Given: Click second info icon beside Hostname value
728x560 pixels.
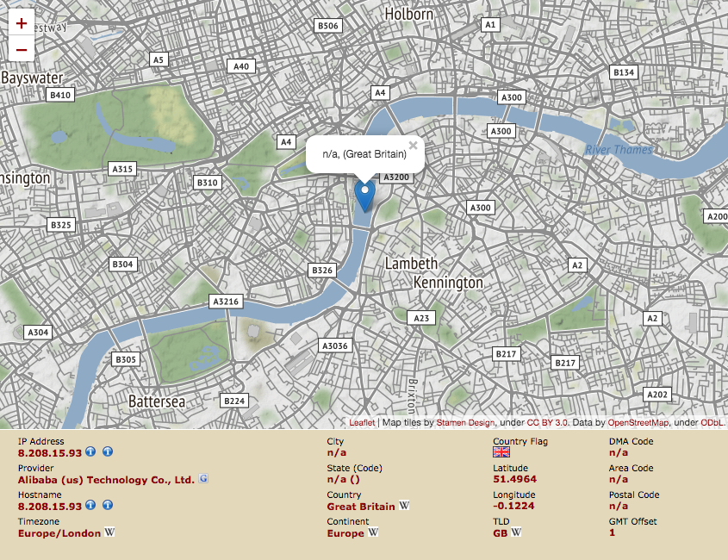Looking at the screenshot, I should coord(108,505).
